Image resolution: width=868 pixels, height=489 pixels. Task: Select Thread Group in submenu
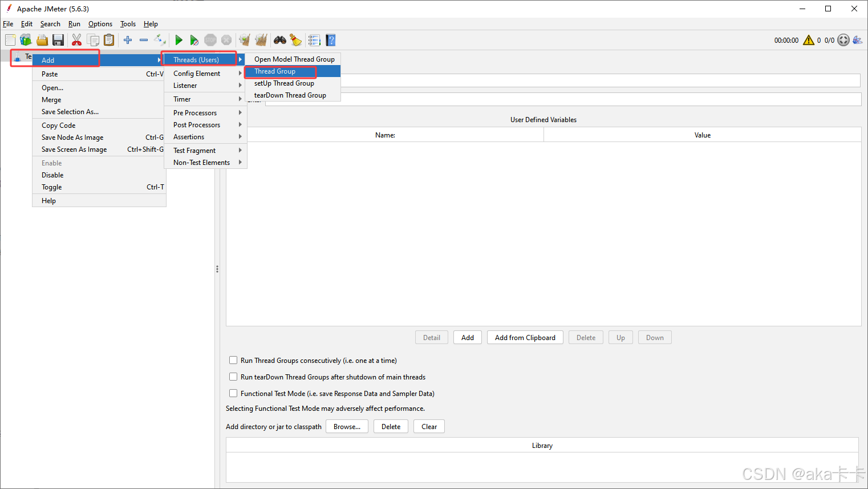click(293, 71)
